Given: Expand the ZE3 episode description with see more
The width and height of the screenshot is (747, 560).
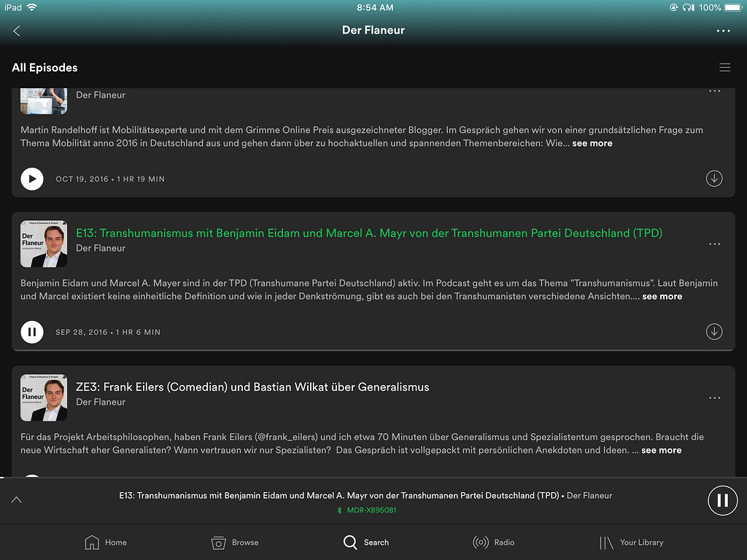Looking at the screenshot, I should (660, 451).
